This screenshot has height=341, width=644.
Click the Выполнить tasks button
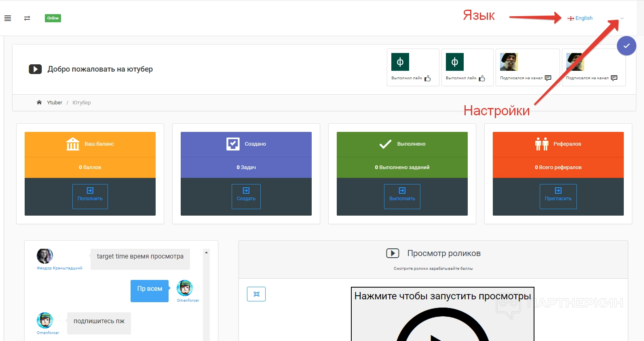pos(402,197)
